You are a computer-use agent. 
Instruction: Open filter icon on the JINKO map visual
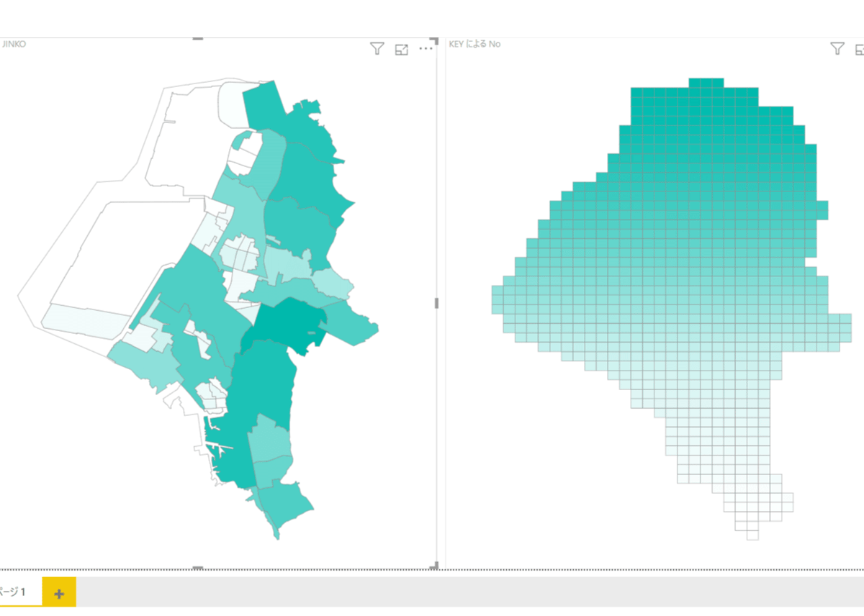[x=377, y=49]
